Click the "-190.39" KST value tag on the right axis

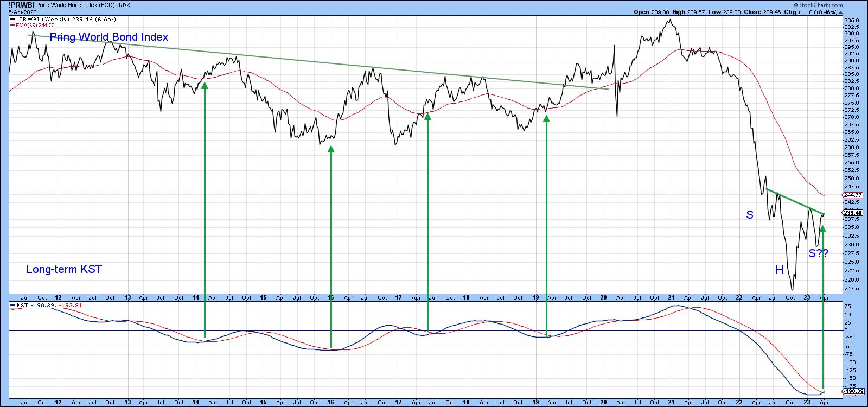(x=853, y=391)
